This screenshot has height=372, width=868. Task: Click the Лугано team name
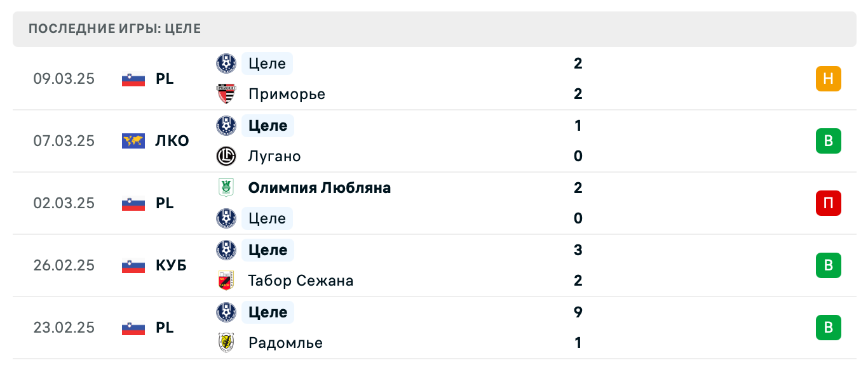click(275, 156)
